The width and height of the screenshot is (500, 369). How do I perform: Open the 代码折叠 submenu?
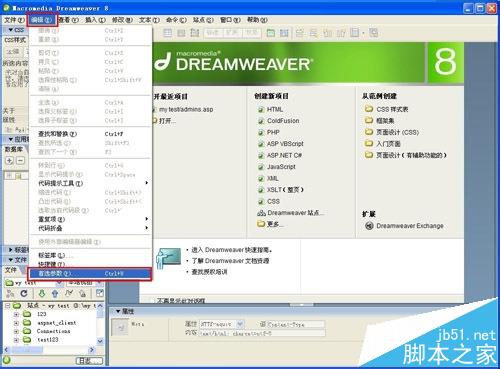point(90,228)
